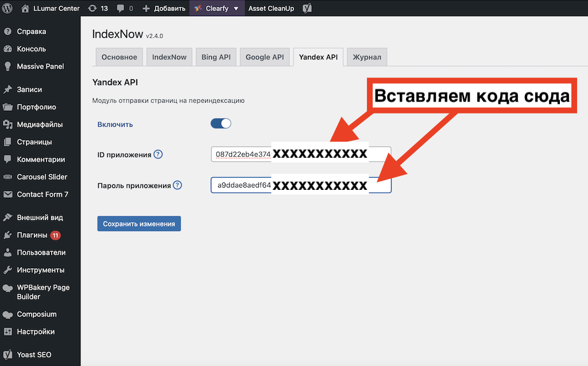The height and width of the screenshot is (366, 588).
Task: Click the Консоль dashboard icon
Action: coord(7,49)
